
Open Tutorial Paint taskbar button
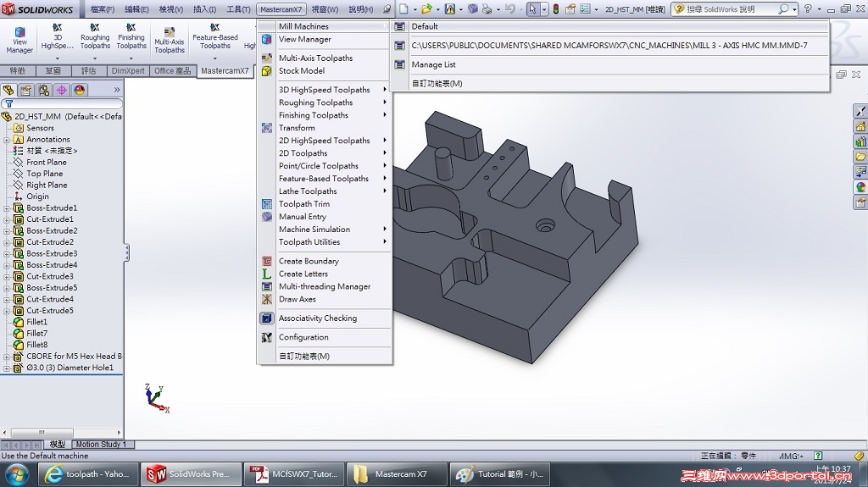click(499, 474)
